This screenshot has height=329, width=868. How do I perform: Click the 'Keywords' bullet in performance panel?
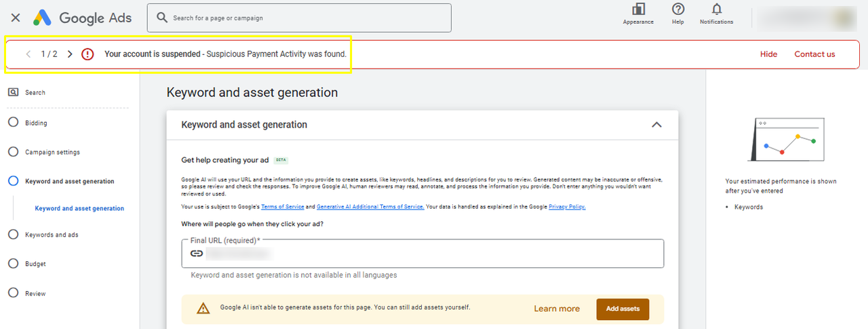[x=749, y=207]
